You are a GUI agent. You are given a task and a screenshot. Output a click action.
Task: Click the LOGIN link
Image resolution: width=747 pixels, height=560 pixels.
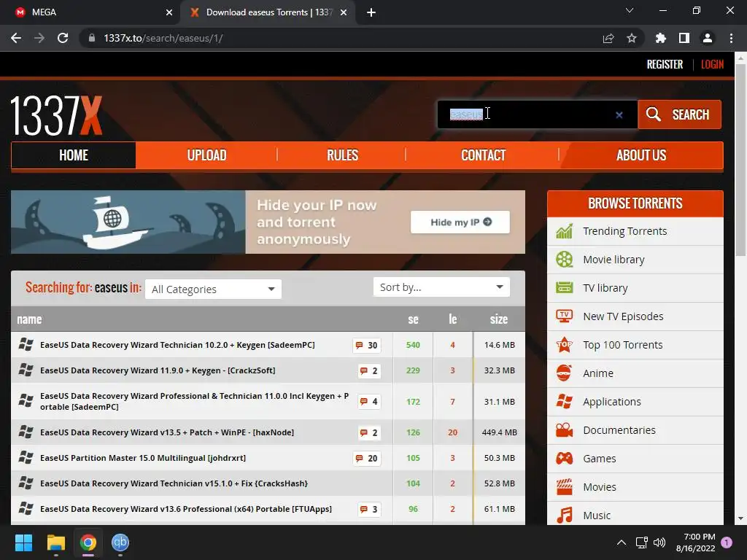point(712,64)
